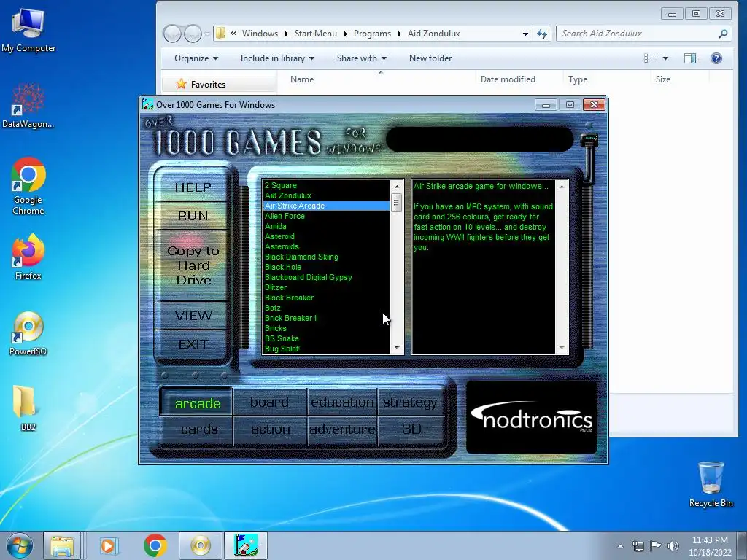Click description pane scroll down arrow

[562, 348]
